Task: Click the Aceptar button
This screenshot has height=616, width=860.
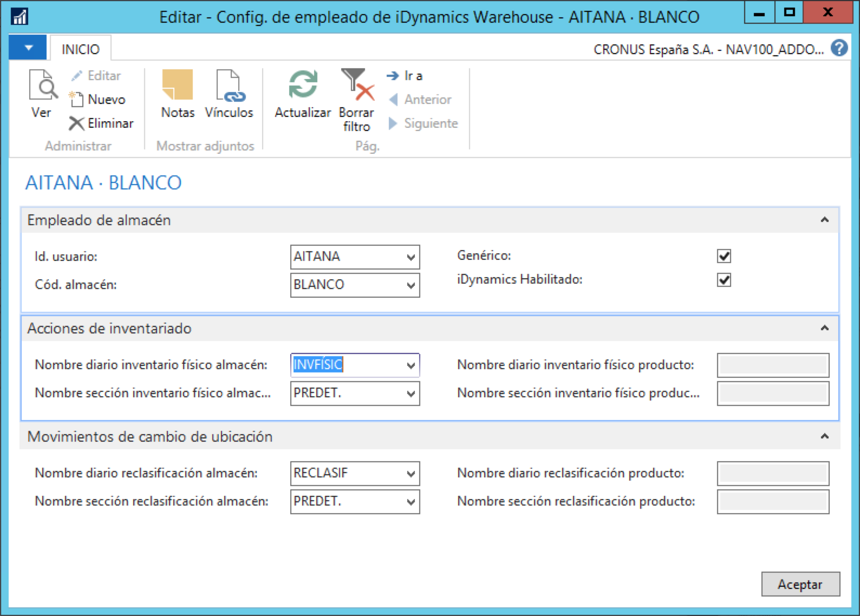Action: [800, 584]
